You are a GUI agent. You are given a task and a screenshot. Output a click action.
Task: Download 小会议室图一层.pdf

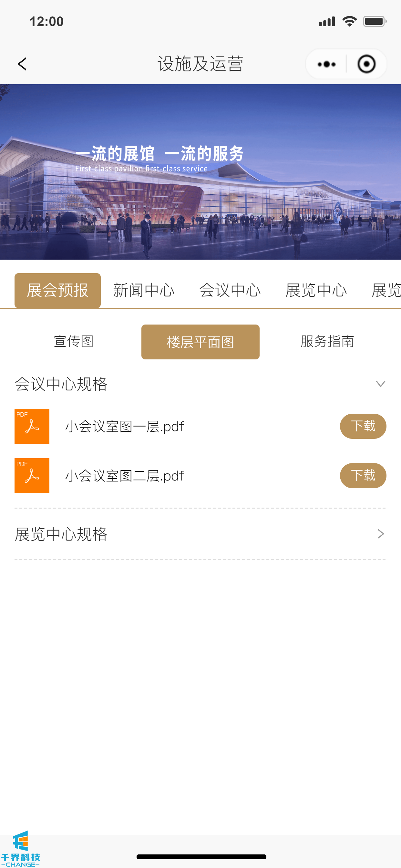coord(363,426)
